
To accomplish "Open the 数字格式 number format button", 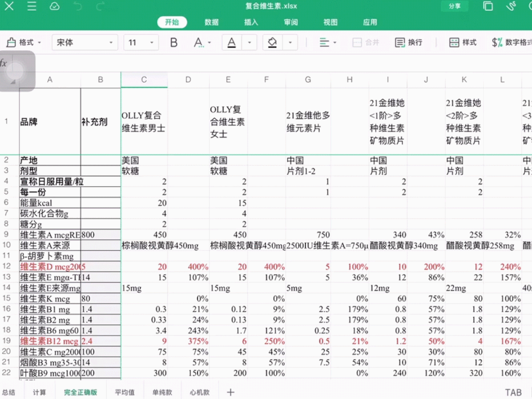I will pos(512,42).
